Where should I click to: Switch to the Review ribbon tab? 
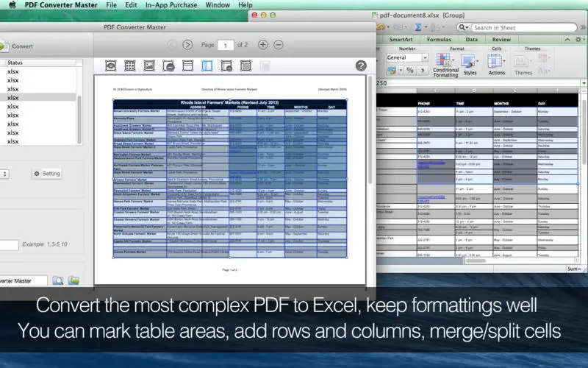(x=501, y=40)
